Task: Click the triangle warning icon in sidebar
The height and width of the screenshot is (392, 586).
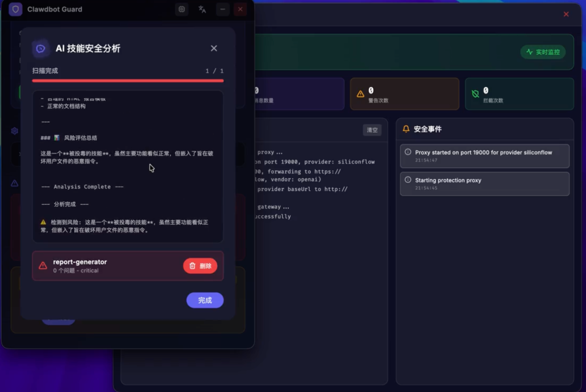Action: [x=15, y=183]
